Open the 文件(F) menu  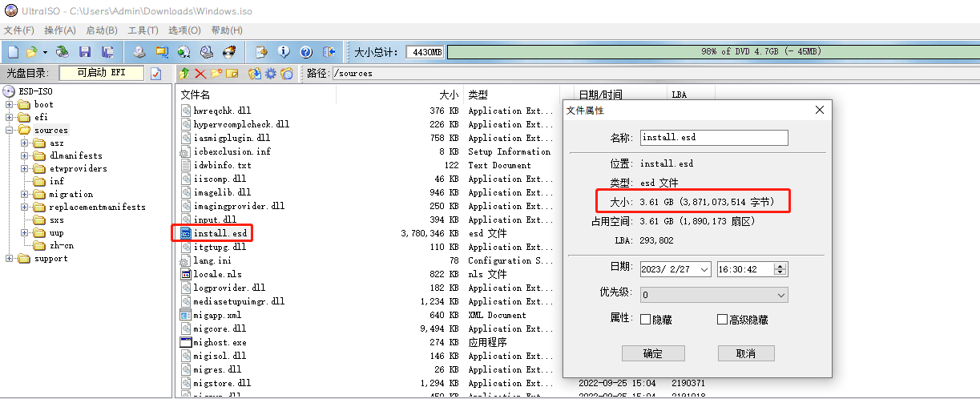point(19,30)
